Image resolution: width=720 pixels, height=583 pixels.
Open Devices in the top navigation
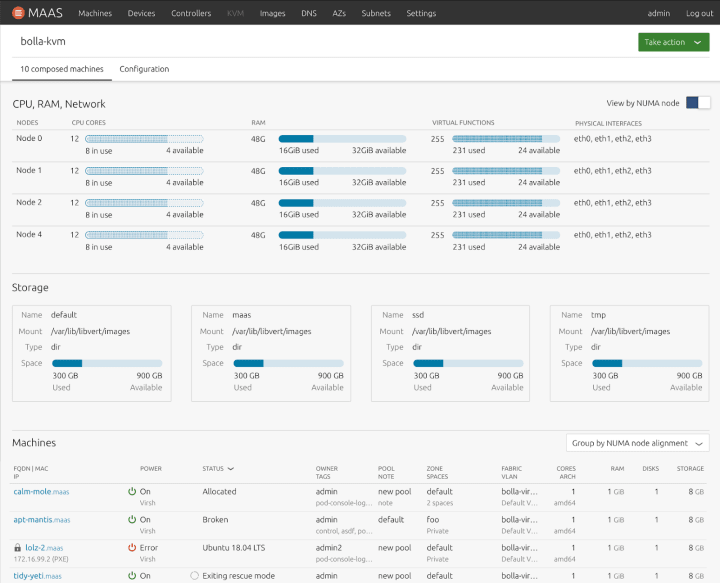pos(141,13)
